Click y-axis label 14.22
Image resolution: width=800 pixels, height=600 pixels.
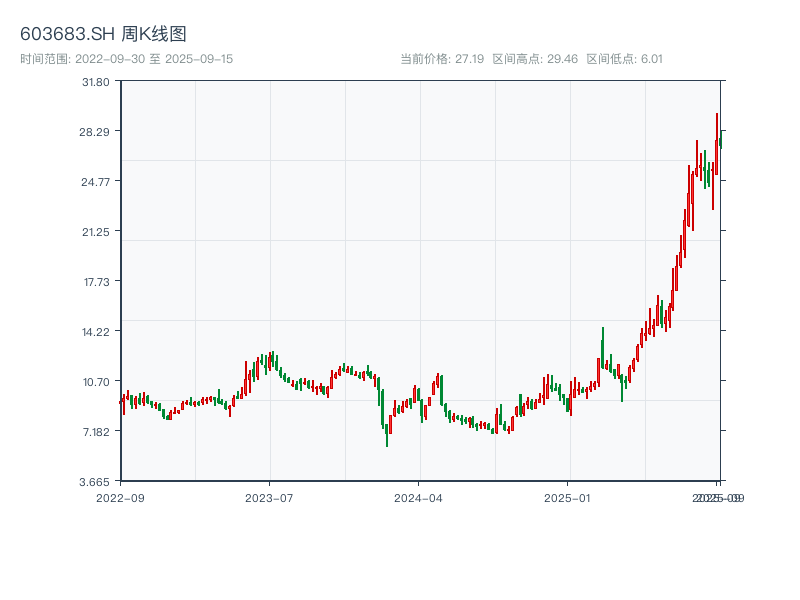point(96,332)
